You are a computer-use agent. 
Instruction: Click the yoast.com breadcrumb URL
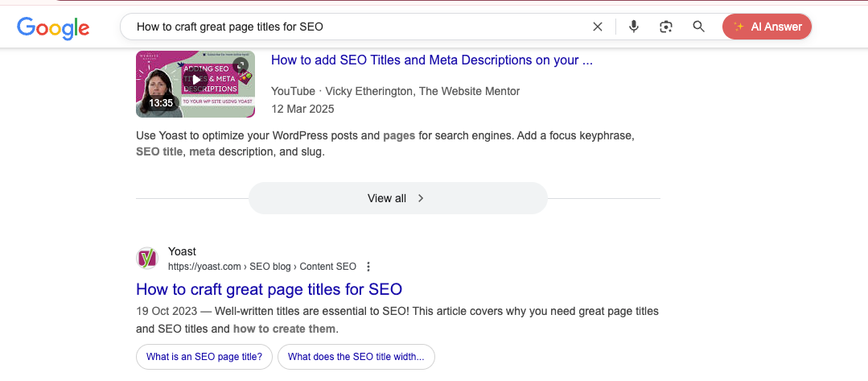point(262,267)
